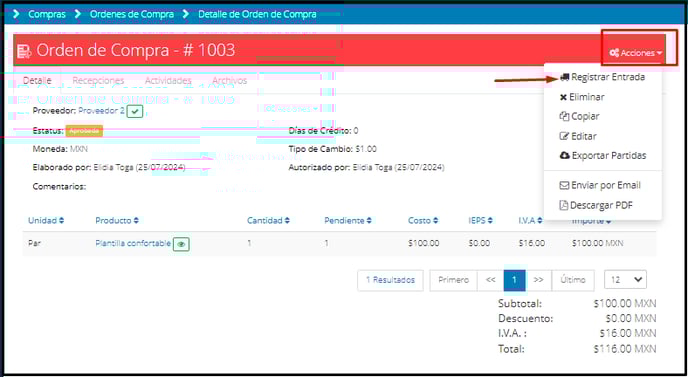688x377 pixels.
Task: Open the page size dropdown showing 12
Action: click(x=625, y=280)
